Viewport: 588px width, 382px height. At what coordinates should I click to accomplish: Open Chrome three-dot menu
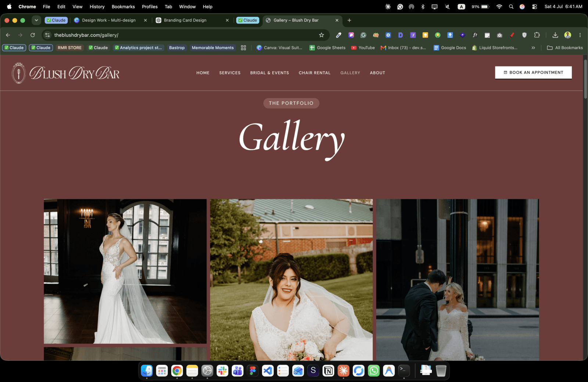[x=580, y=35]
